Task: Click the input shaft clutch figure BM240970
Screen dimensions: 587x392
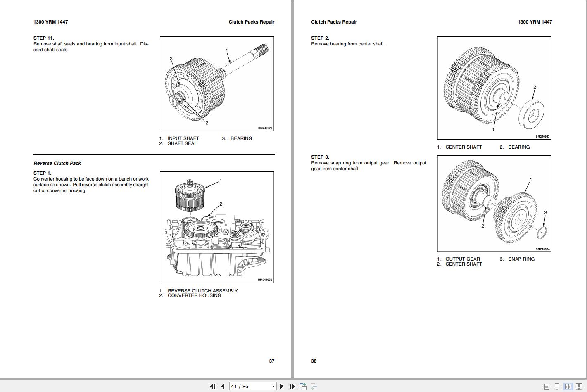Action: click(x=217, y=84)
